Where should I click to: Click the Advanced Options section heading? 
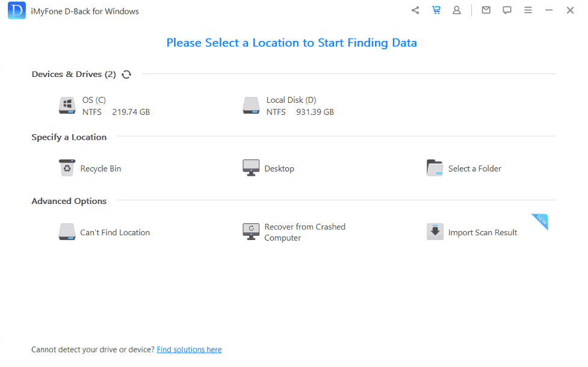point(68,200)
